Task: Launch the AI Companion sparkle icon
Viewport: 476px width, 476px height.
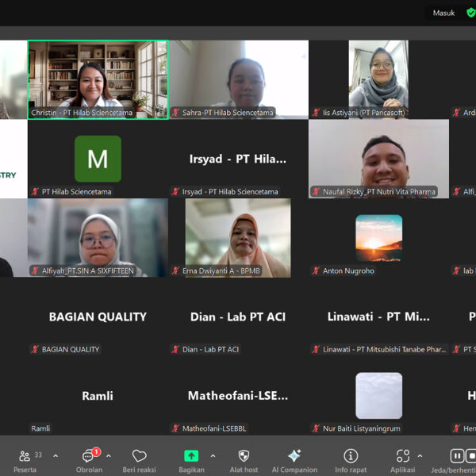Action: click(294, 456)
